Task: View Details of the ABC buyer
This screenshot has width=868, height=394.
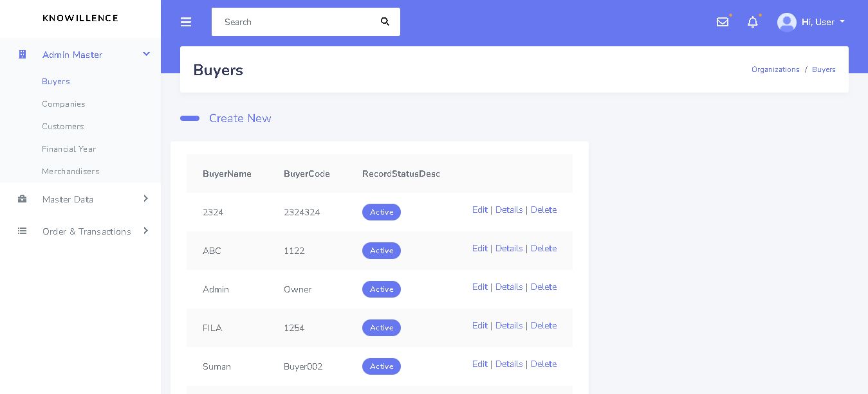Action: click(509, 249)
